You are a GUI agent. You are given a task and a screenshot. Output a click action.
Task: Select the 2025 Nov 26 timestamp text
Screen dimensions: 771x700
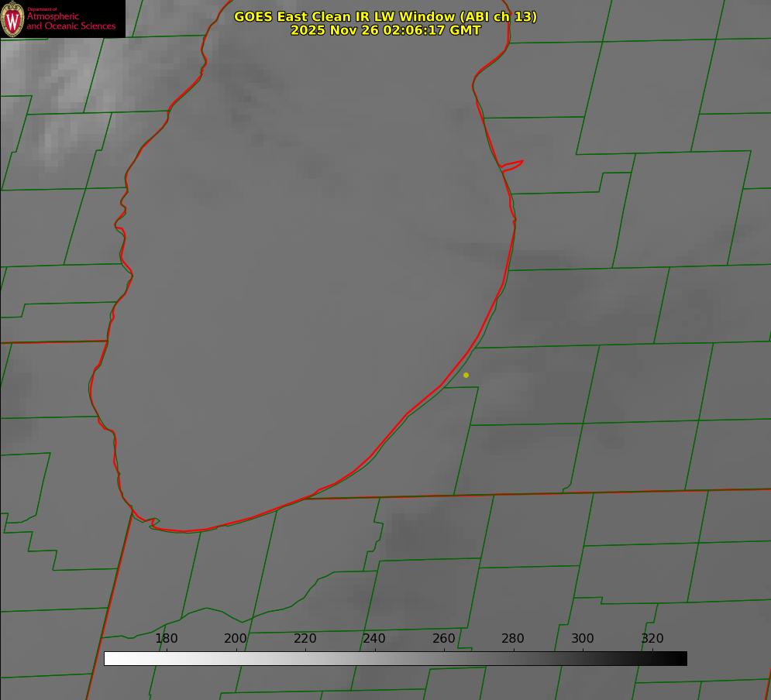[385, 30]
